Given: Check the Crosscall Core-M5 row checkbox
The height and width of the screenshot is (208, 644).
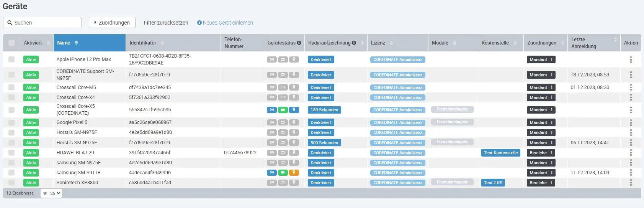Looking at the screenshot, I should point(11,87).
